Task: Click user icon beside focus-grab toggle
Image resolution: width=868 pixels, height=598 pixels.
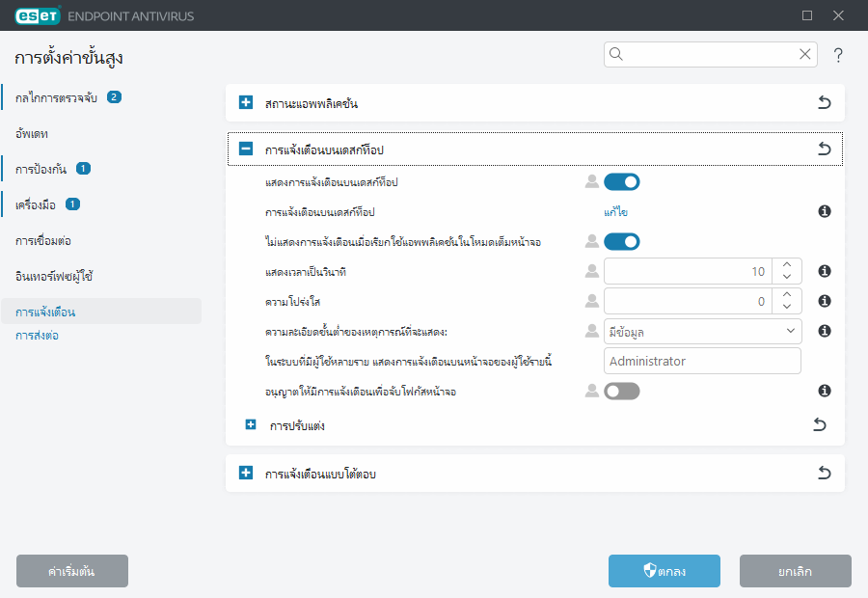Action: 592,391
